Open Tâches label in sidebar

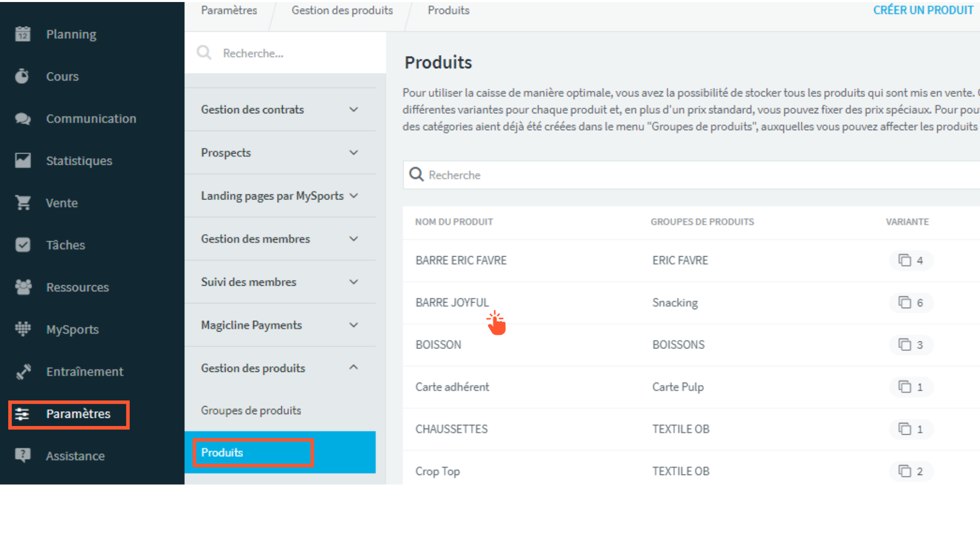click(x=65, y=245)
